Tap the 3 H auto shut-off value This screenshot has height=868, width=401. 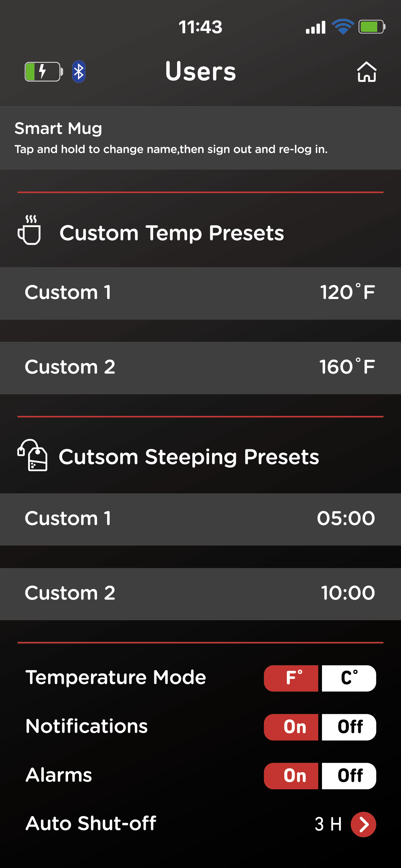click(x=328, y=824)
